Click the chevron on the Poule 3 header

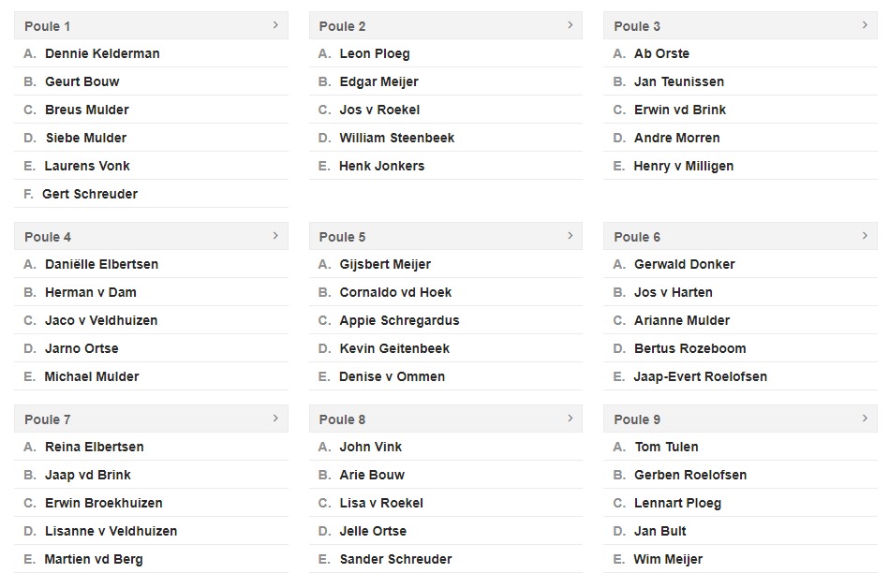click(865, 25)
